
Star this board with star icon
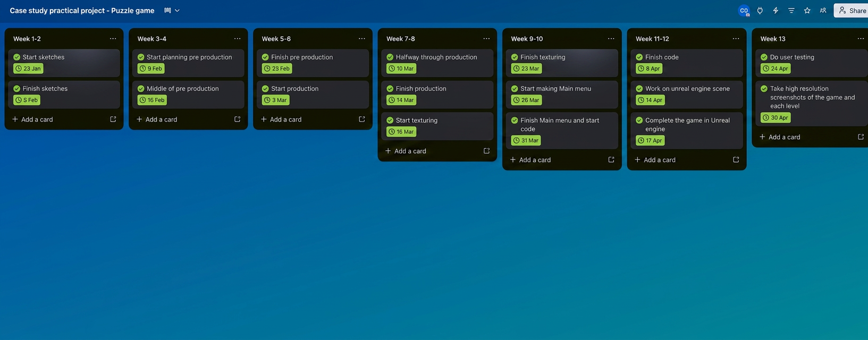(807, 11)
